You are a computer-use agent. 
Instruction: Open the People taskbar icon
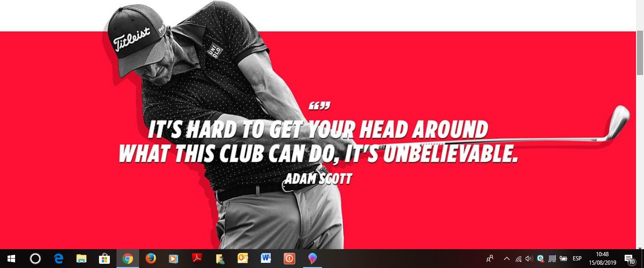tap(490, 259)
